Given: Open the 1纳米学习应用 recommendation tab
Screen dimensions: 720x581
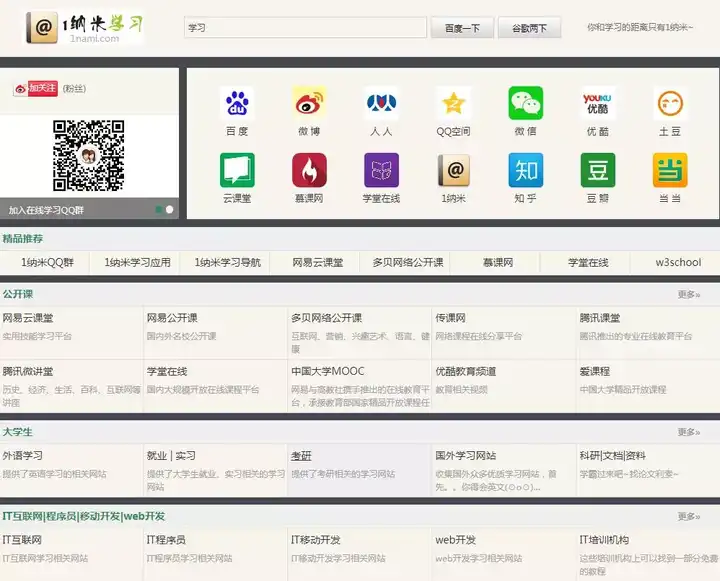Looking at the screenshot, I should tap(137, 263).
